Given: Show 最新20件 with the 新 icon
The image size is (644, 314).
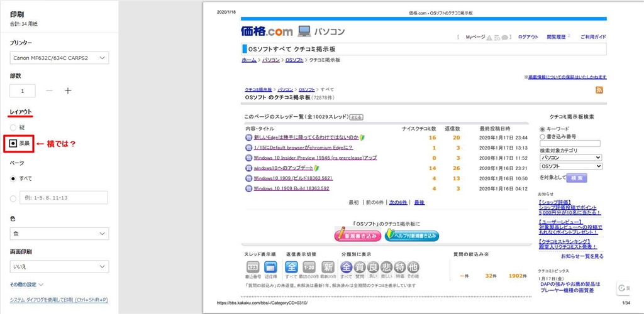Looking at the screenshot, I should tap(328, 268).
